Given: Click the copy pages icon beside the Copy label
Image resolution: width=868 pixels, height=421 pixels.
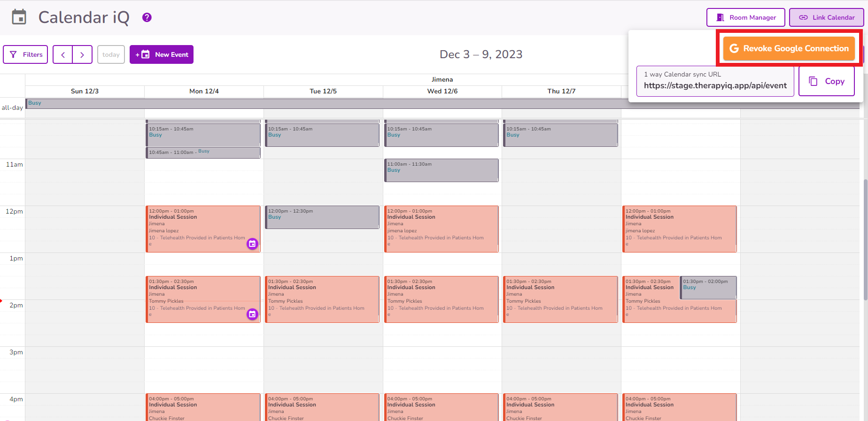Looking at the screenshot, I should tap(814, 81).
